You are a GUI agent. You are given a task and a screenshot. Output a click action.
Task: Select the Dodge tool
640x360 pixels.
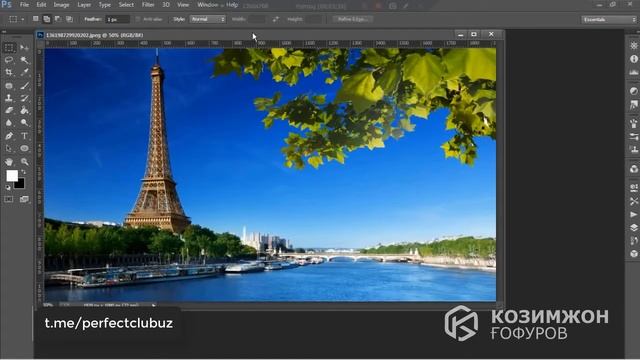click(24, 122)
